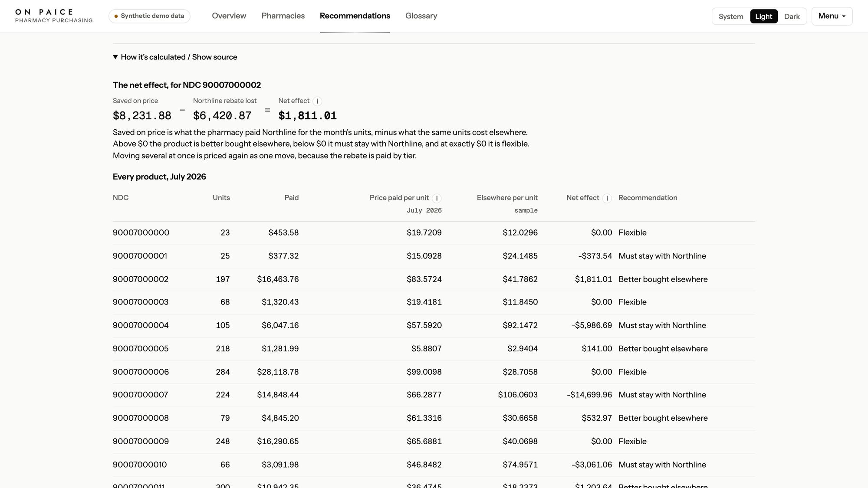Screen dimensions: 868x488
Task: Click the -$373.54 net effect cell
Action: click(x=595, y=256)
